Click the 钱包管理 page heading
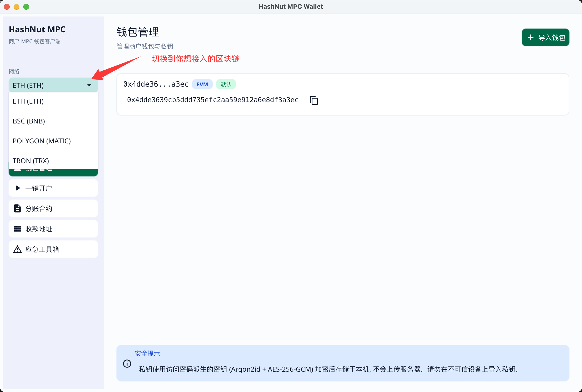Screen dimensions: 582x392 click(138, 32)
